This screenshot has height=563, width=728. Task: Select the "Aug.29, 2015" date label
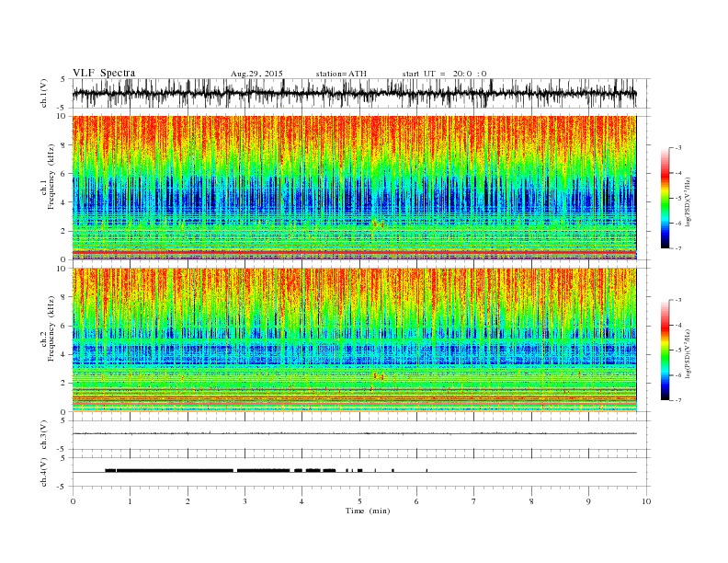pyautogui.click(x=256, y=74)
